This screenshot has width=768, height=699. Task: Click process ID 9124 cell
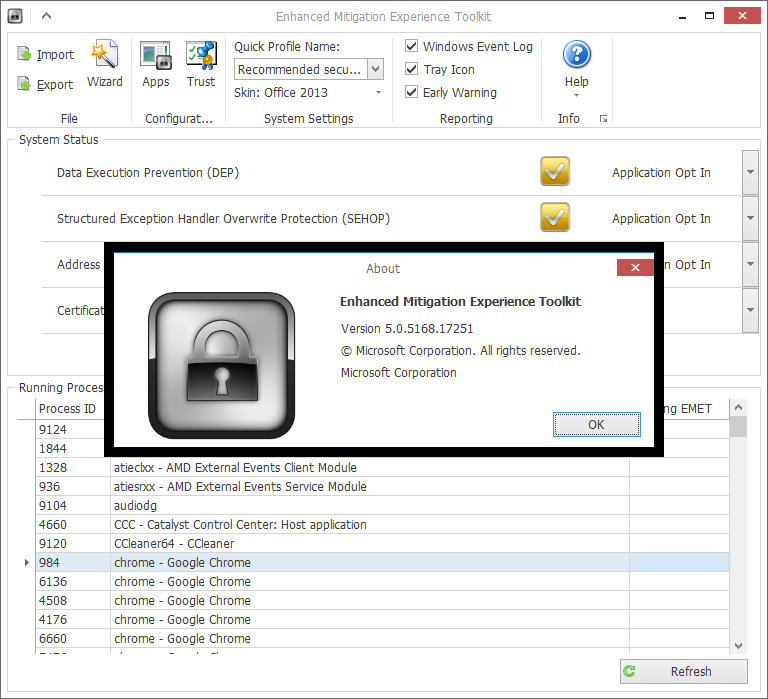70,430
